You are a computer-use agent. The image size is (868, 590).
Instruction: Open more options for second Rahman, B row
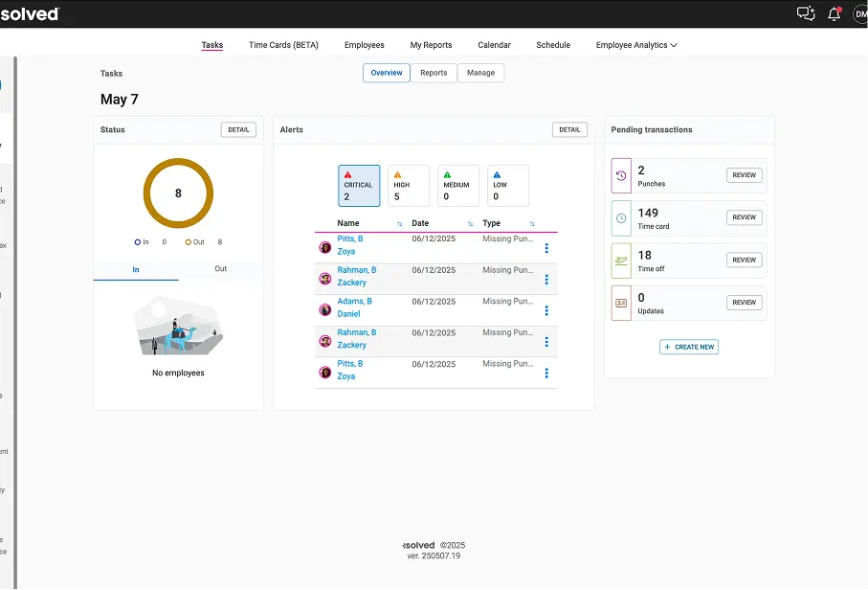pos(546,342)
